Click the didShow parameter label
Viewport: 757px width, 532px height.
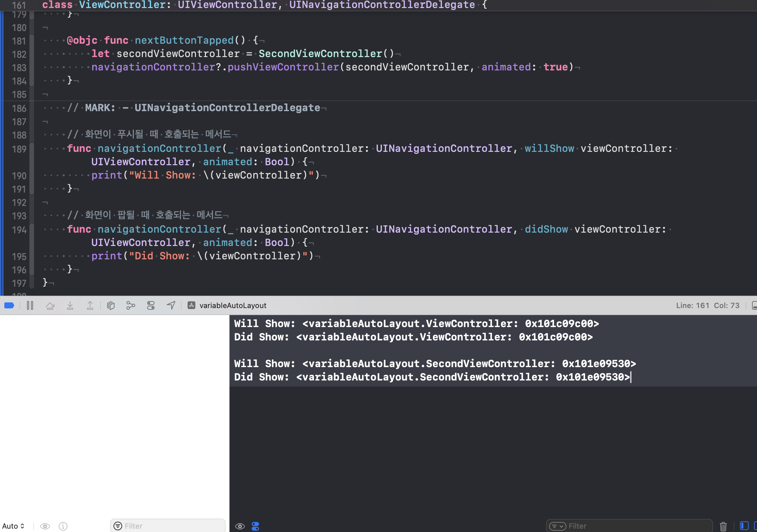(x=546, y=229)
